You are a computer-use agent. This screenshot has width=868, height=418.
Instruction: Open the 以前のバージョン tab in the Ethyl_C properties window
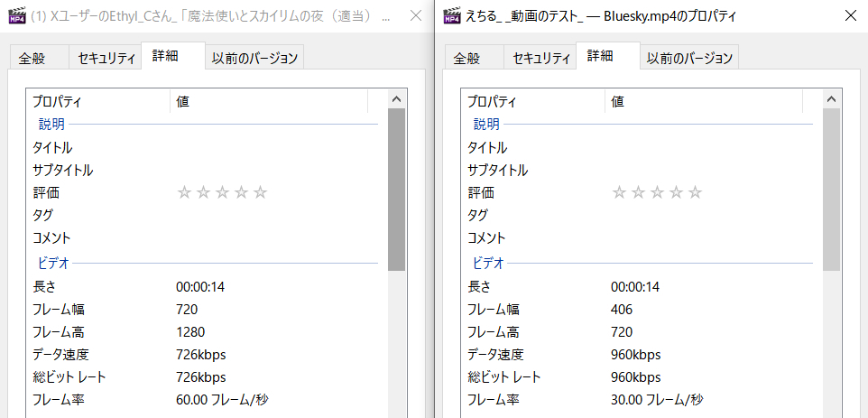point(254,58)
